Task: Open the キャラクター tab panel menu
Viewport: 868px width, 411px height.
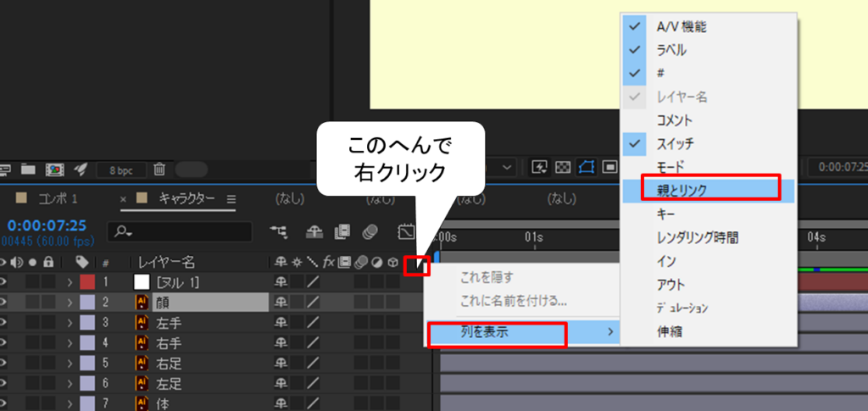Action: [x=231, y=199]
